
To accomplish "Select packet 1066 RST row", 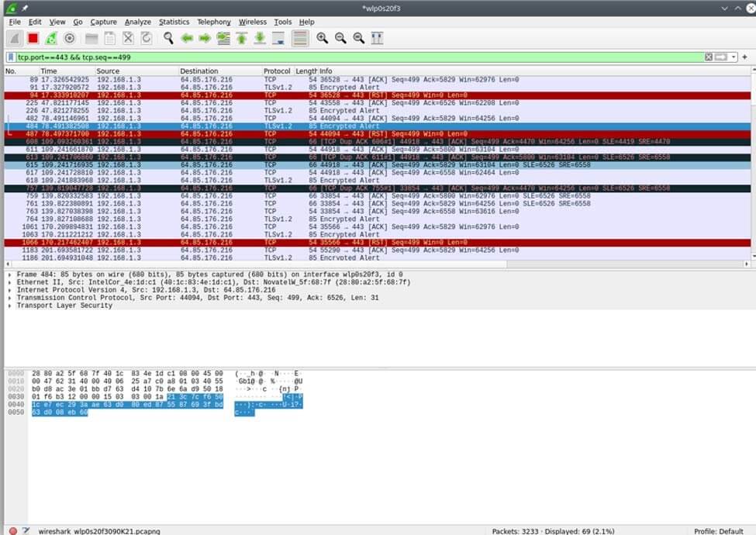I will (x=378, y=243).
